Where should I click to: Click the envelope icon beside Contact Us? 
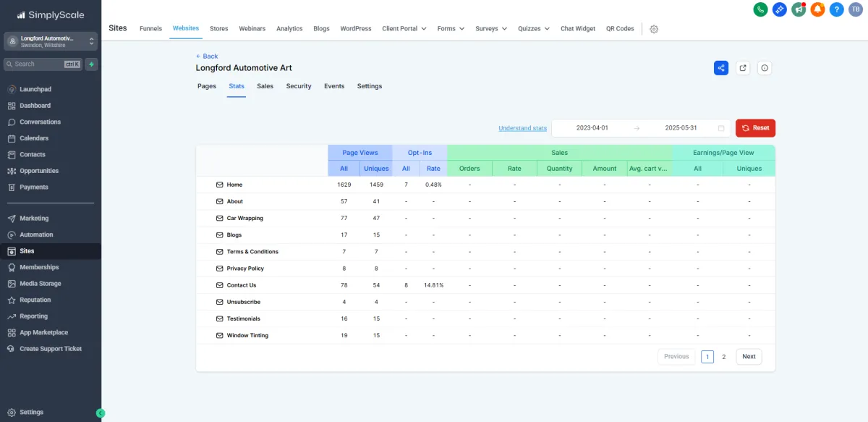point(220,285)
